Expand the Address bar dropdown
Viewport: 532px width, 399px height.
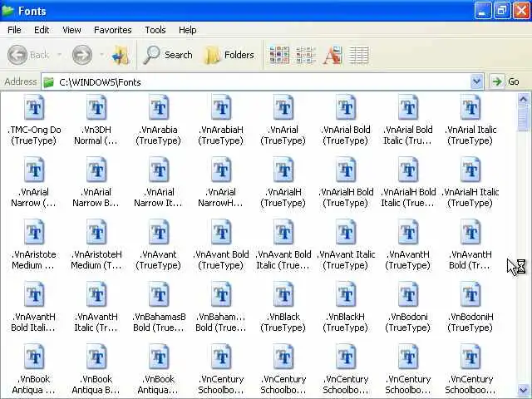[476, 81]
